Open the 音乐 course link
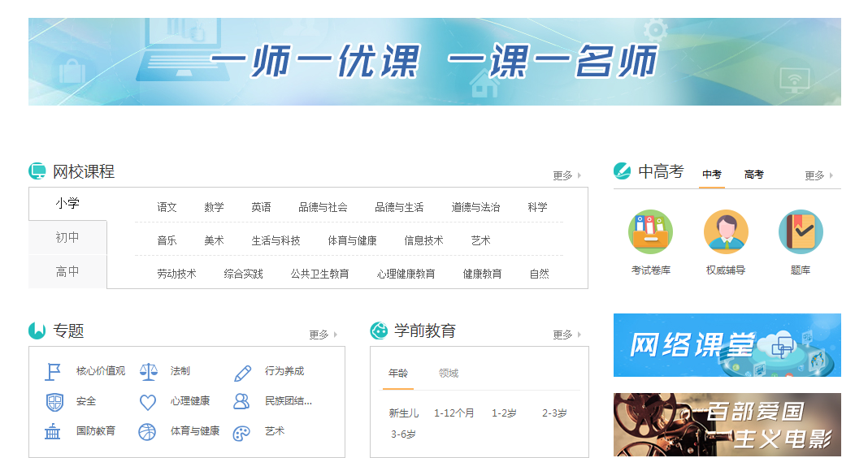Screen dimensions: 868x458 (167, 240)
